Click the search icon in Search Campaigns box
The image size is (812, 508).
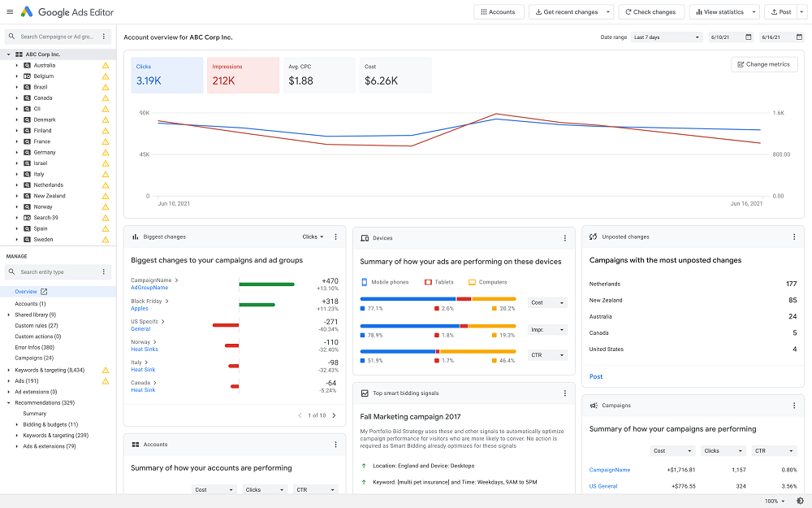pos(11,37)
